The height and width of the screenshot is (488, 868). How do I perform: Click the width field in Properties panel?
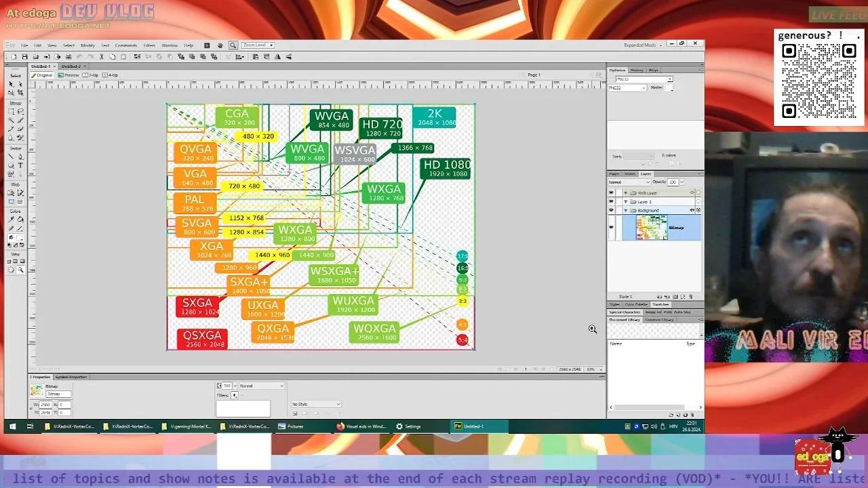coord(45,405)
